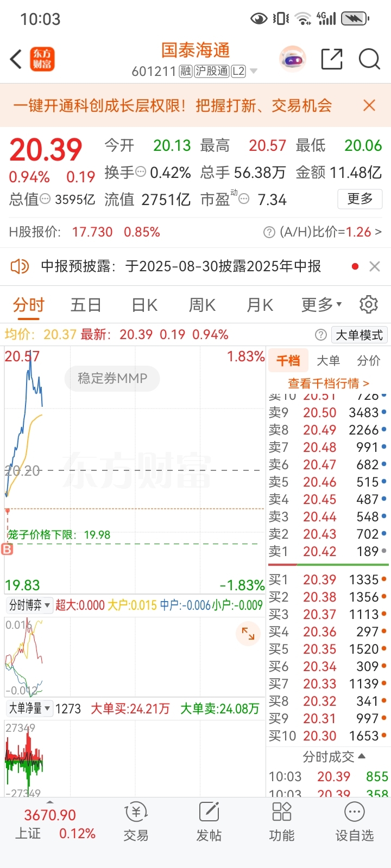Tap the info icon next to 总值
391x868 pixels.
[46, 199]
